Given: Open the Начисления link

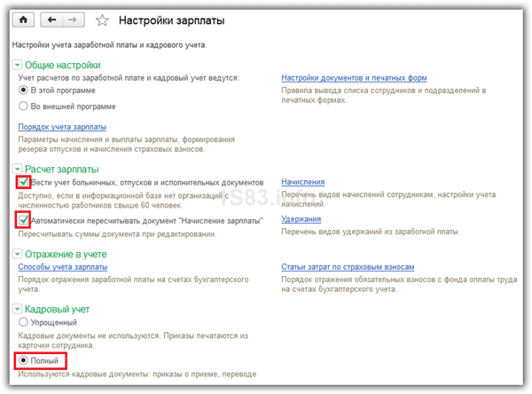Looking at the screenshot, I should 302,182.
